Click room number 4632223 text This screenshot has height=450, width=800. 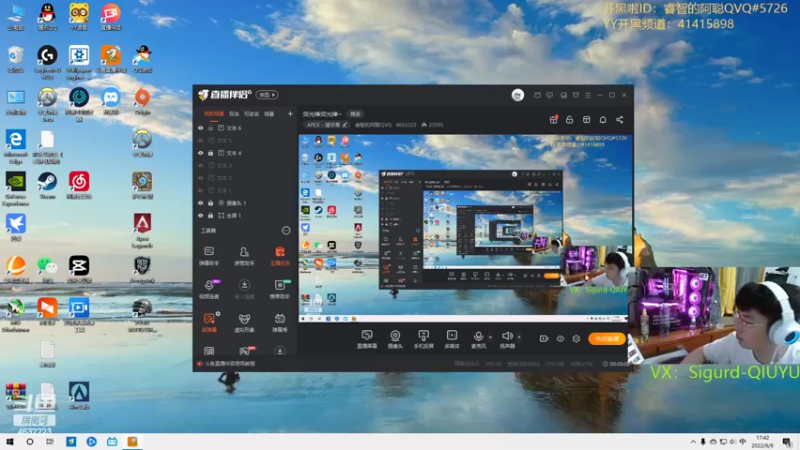(406, 125)
